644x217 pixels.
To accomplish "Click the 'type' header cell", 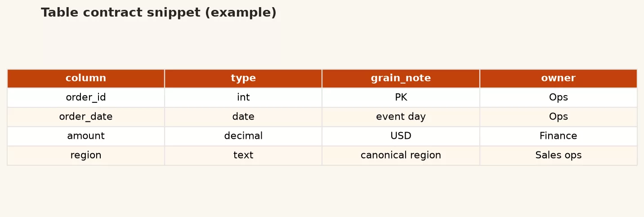I will click(x=243, y=78).
